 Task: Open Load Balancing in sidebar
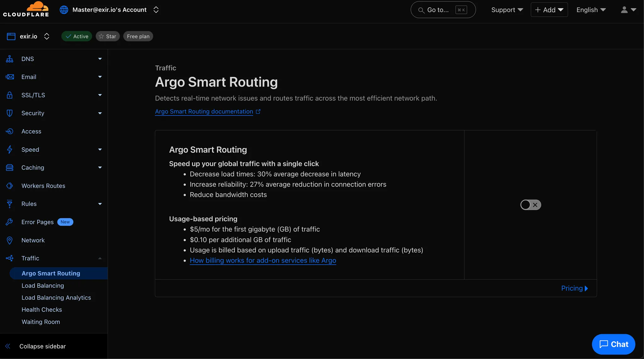point(43,286)
